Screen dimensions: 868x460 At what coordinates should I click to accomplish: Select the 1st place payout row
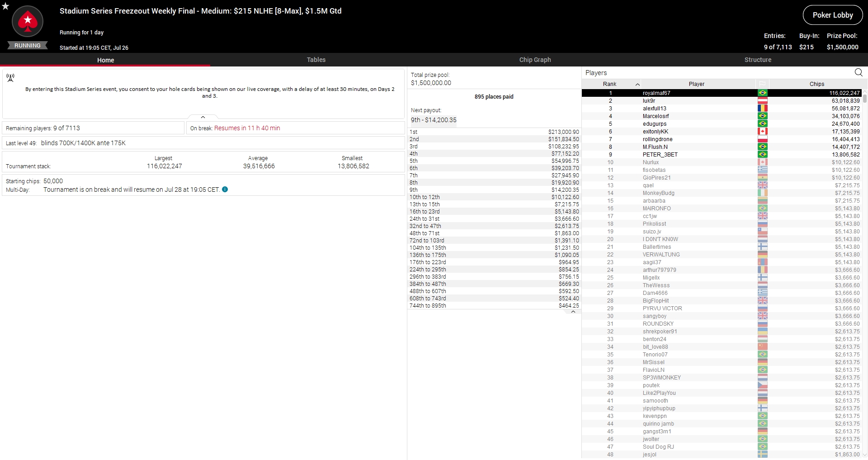pos(494,132)
